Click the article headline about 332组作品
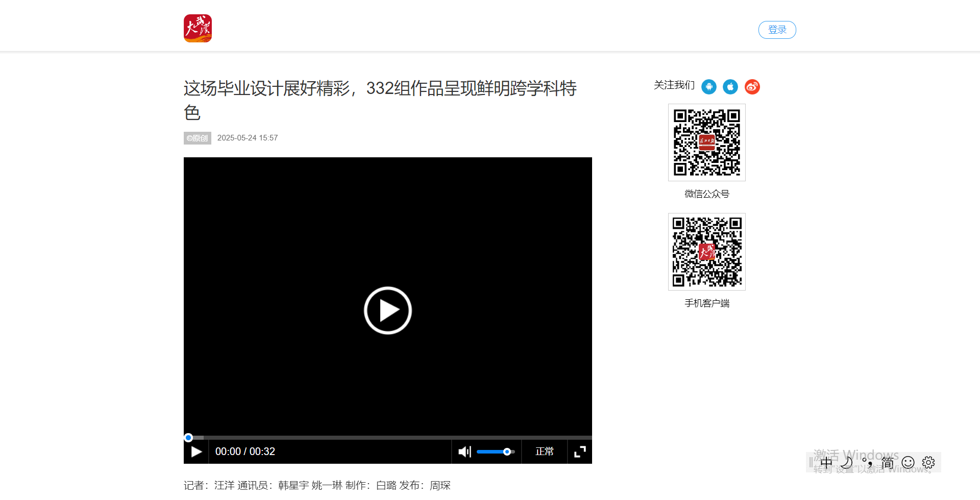This screenshot has height=500, width=980. click(380, 100)
